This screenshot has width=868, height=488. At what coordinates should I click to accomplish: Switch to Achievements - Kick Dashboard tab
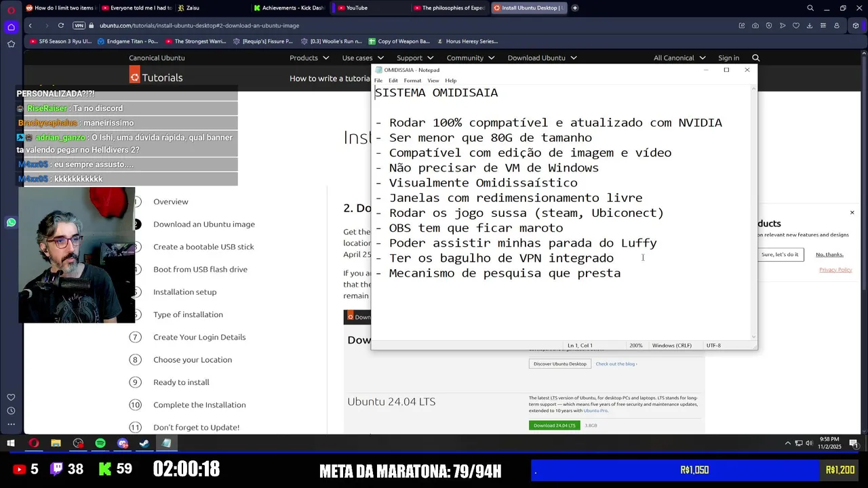(289, 8)
